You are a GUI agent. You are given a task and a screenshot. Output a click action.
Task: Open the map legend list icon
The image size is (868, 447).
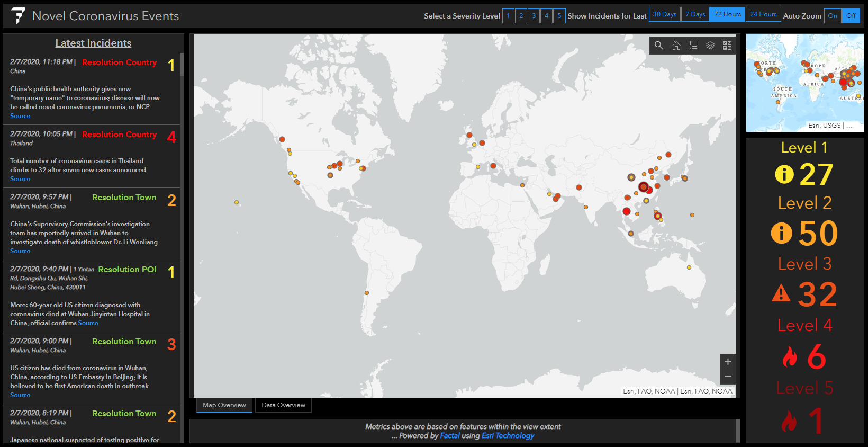[x=693, y=46]
